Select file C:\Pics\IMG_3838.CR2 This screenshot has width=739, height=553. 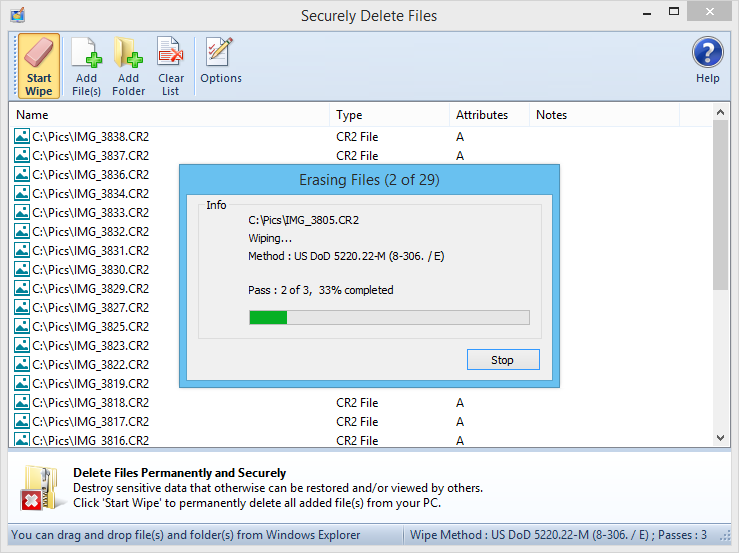click(x=90, y=137)
